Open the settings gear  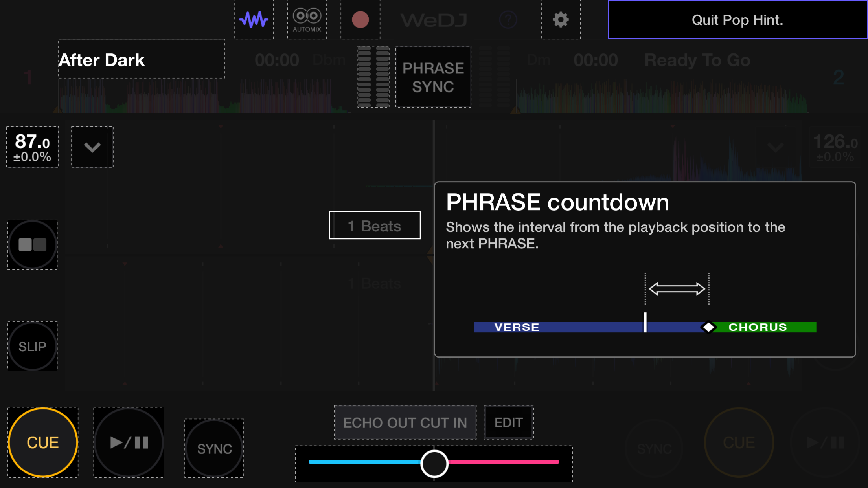coord(561,20)
